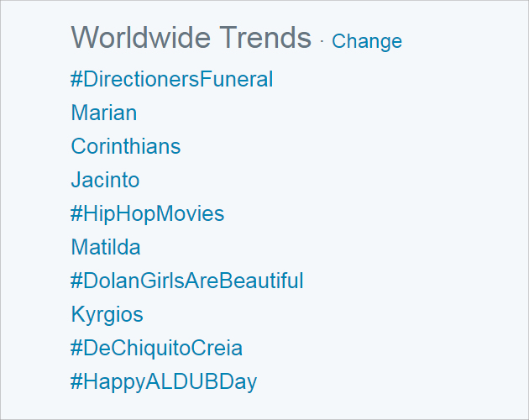Screen dimensions: 529x420
Task: Open the #HipHopMovies hashtag
Action: point(148,213)
